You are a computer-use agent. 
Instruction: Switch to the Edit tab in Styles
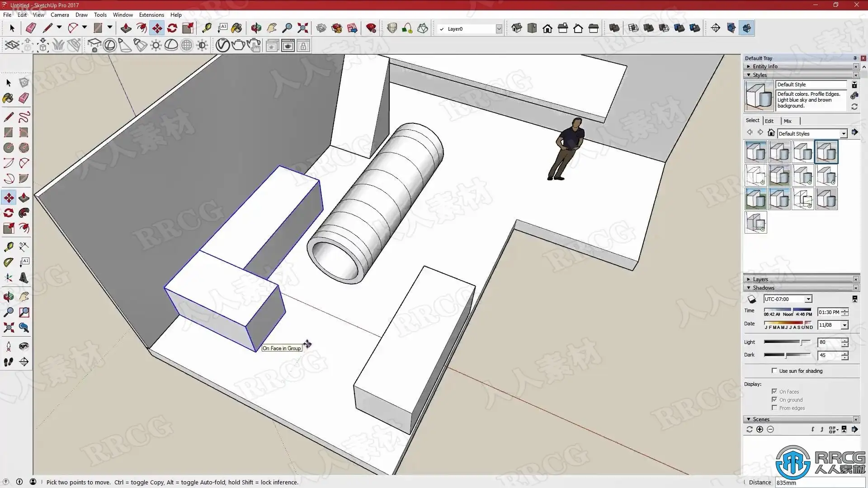[769, 121]
